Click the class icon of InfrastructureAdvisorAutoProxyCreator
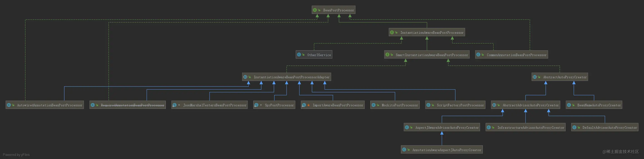 tap(489, 127)
